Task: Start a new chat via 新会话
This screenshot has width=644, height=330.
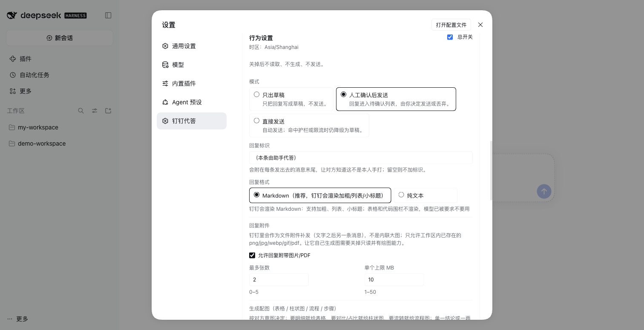Action: point(60,38)
